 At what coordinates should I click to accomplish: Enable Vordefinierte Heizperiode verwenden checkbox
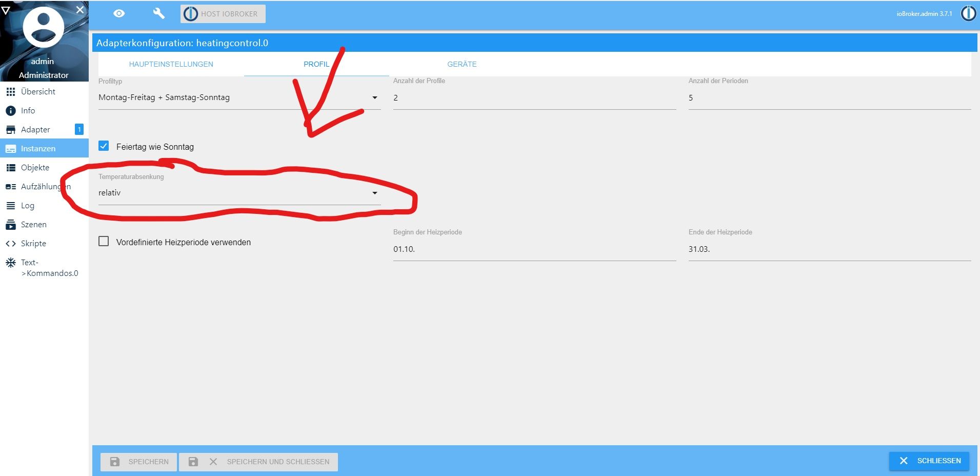(x=104, y=242)
